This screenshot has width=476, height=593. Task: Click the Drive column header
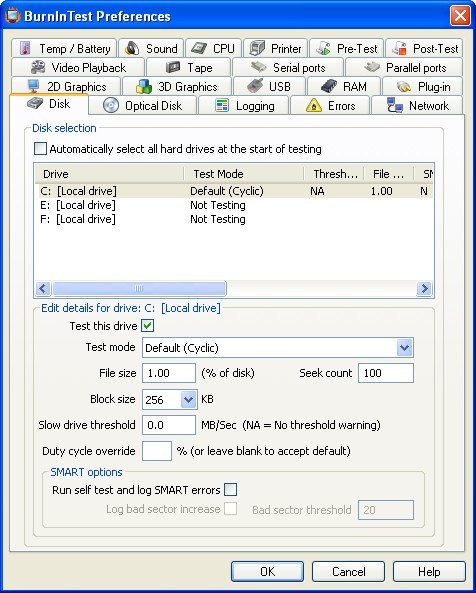109,174
